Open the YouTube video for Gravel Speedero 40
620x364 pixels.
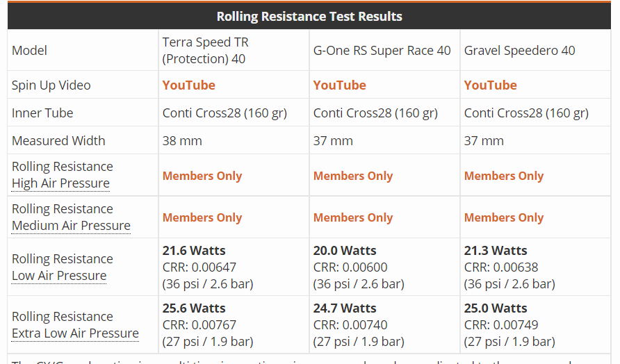tap(490, 85)
